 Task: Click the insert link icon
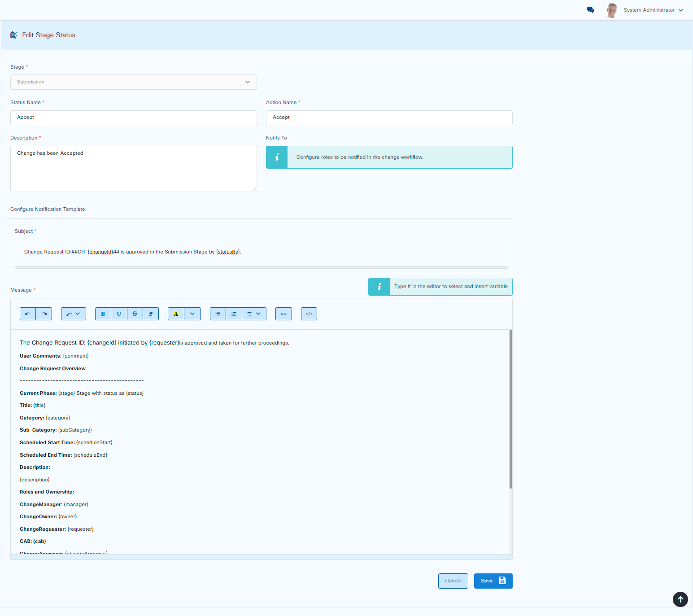click(x=283, y=314)
